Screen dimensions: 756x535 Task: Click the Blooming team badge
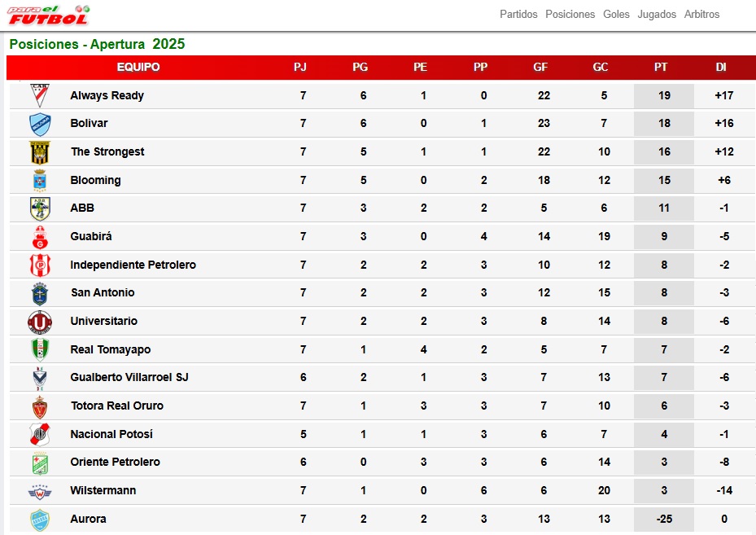[x=40, y=181]
